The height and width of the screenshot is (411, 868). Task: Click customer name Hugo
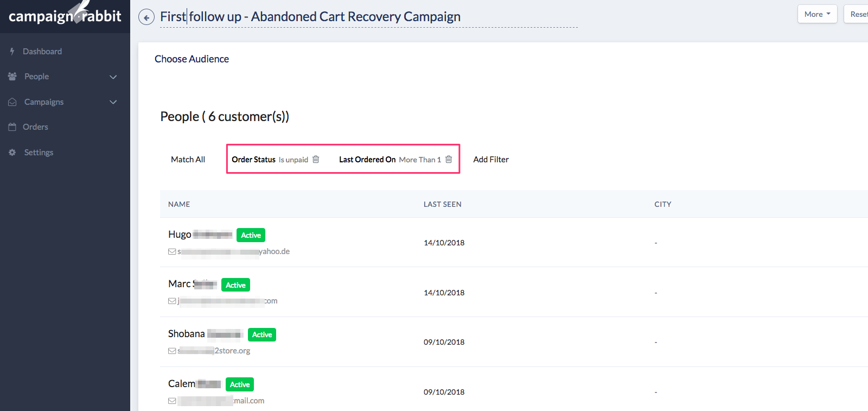(180, 235)
